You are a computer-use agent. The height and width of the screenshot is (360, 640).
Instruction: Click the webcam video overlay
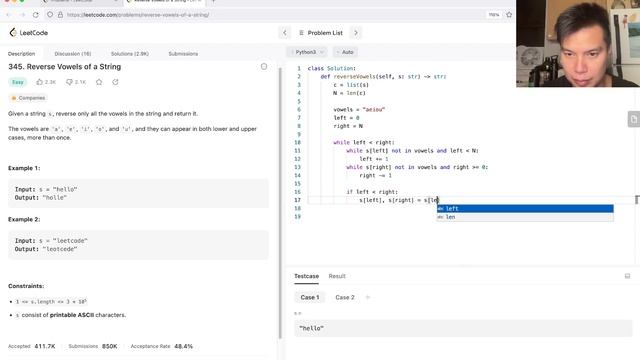578,43
